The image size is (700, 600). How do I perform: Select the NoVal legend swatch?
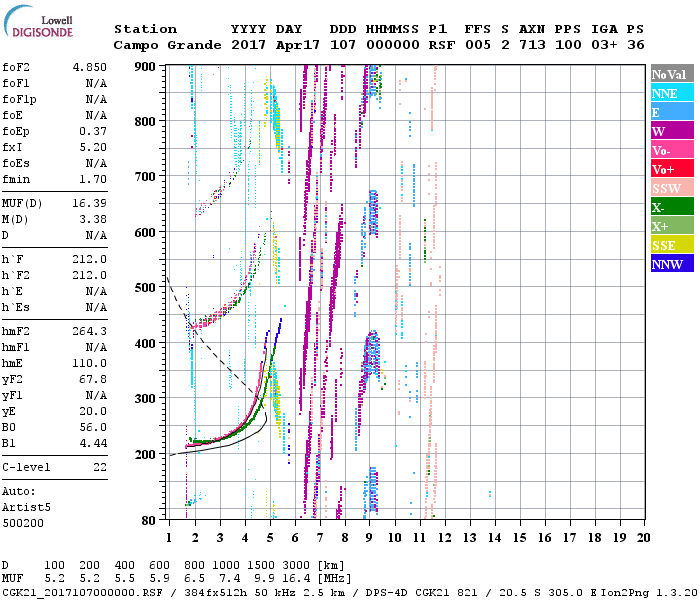(x=672, y=74)
